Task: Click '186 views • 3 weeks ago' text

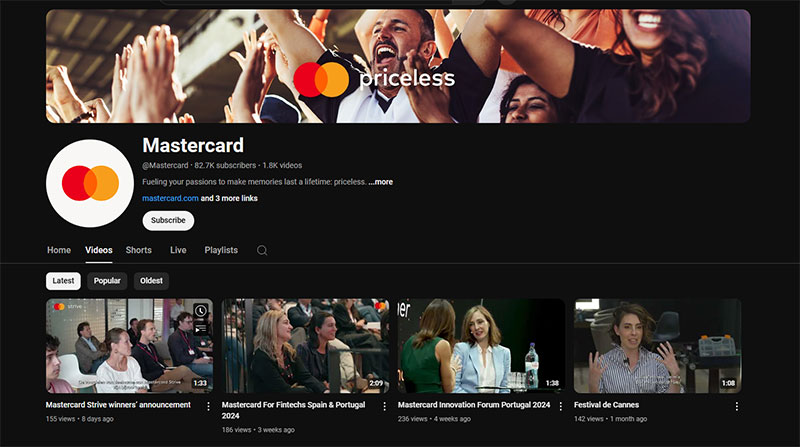Action: [258, 430]
